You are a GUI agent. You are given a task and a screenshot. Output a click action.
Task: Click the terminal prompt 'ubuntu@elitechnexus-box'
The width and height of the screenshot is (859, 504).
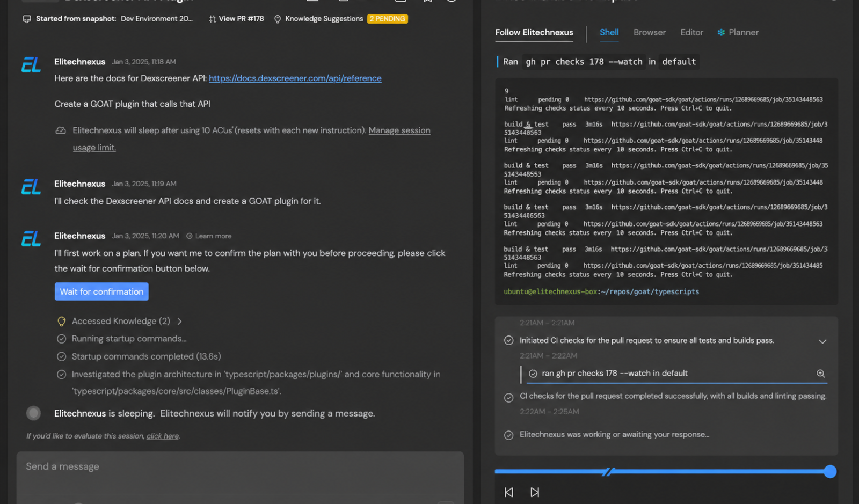[550, 292]
